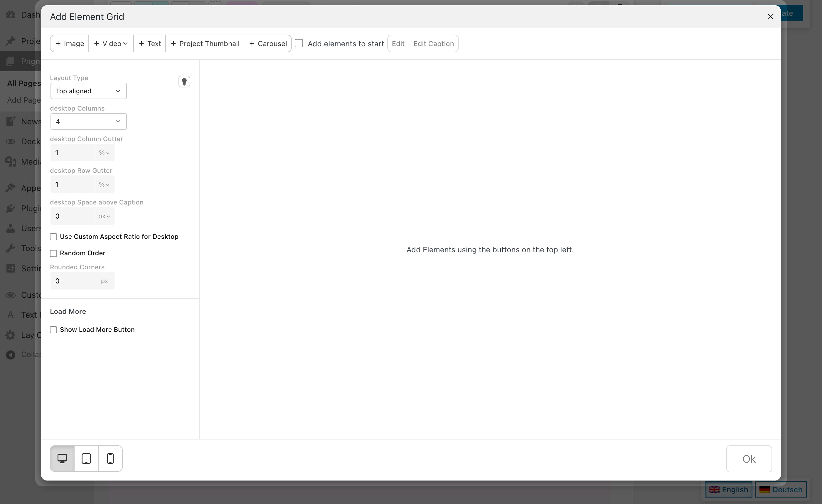The image size is (822, 504).
Task: Add a Project Thumbnail element
Action: coord(205,43)
